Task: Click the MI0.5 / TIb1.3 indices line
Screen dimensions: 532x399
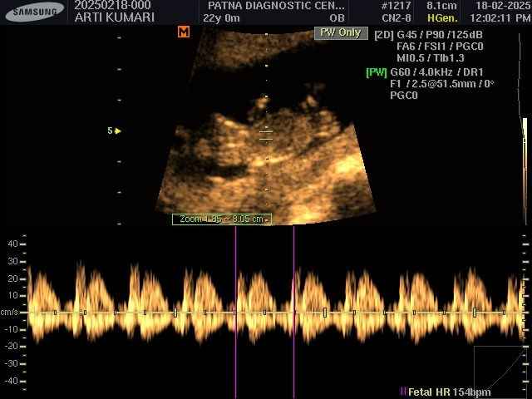Action: pyautogui.click(x=431, y=58)
